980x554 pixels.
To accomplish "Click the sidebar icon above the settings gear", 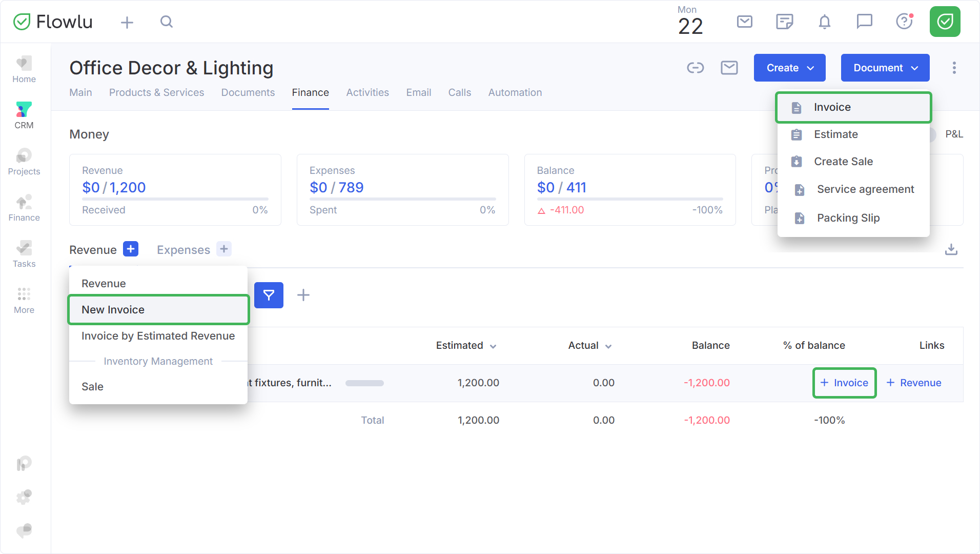I will point(24,464).
